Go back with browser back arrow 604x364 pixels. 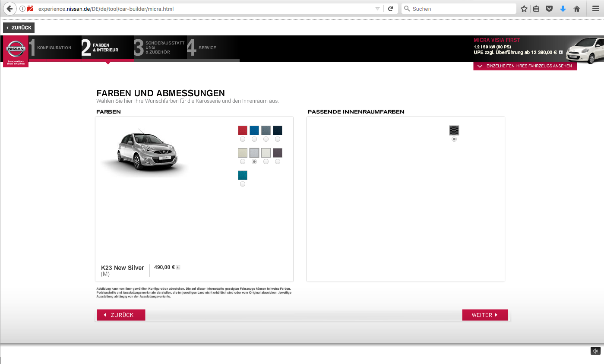(9, 9)
